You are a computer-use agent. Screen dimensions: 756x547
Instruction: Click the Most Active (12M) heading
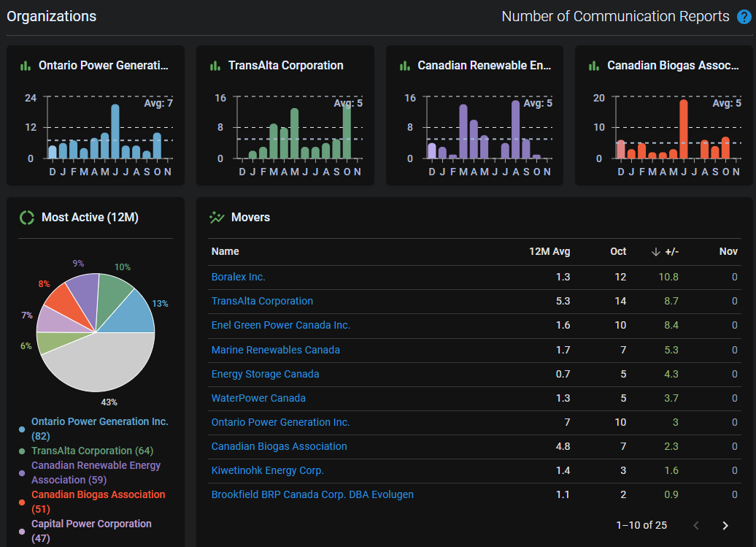[90, 218]
